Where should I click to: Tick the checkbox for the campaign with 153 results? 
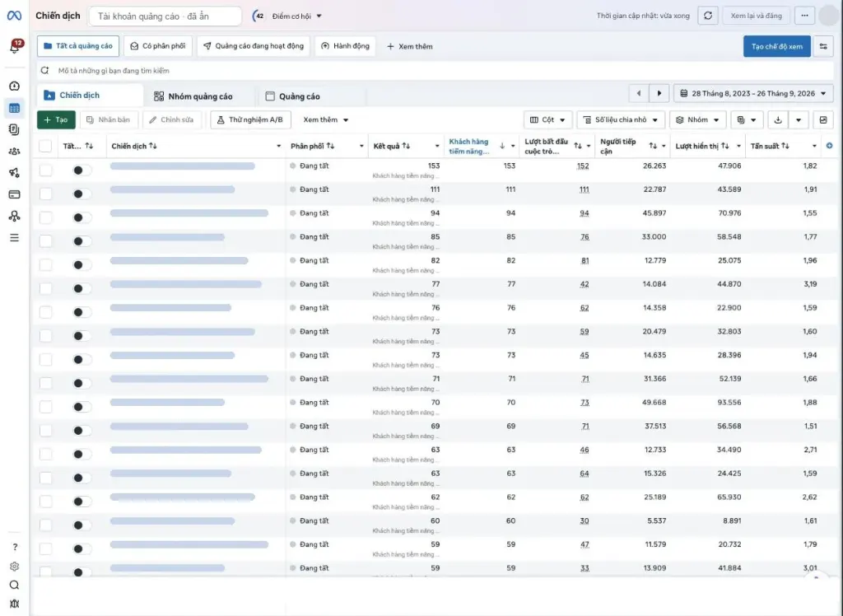coord(46,170)
